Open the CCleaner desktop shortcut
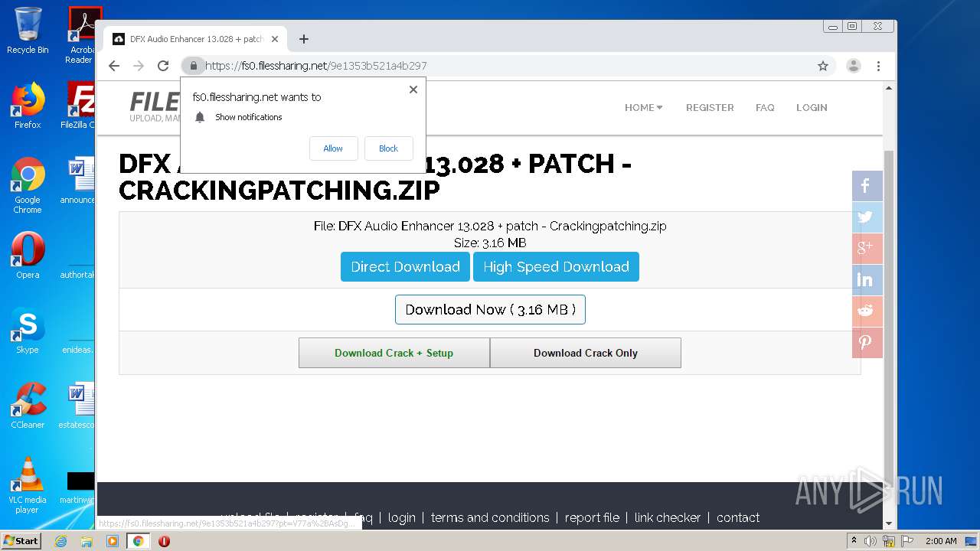Viewport: 980px width, 551px height. (x=28, y=406)
